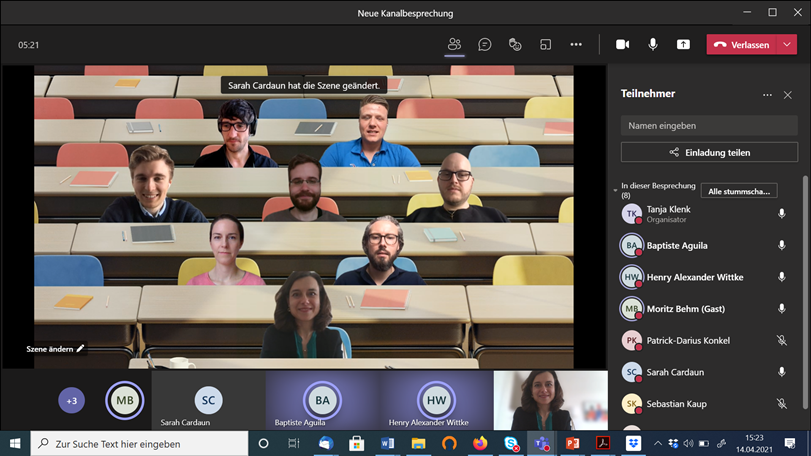
Task: Select participant Moritz Behm (Gast)
Action: pyautogui.click(x=709, y=309)
